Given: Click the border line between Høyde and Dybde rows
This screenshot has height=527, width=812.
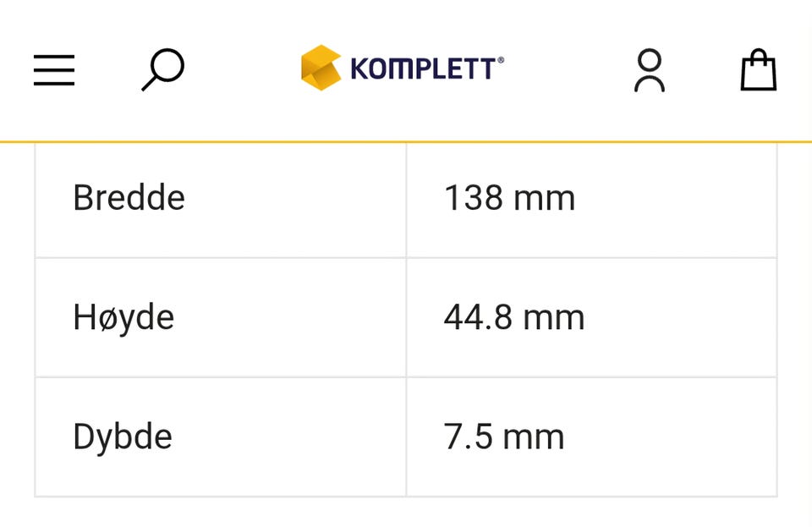Looking at the screenshot, I should point(406,377).
